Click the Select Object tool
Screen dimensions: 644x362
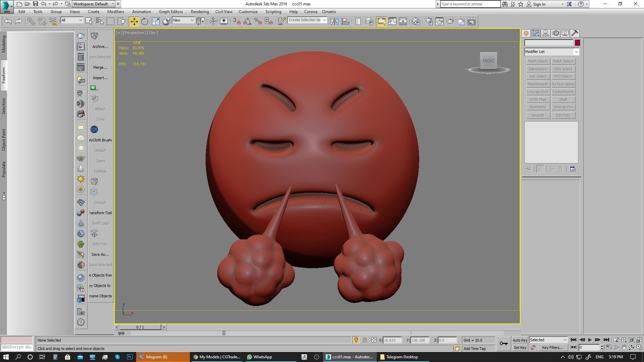(x=89, y=21)
